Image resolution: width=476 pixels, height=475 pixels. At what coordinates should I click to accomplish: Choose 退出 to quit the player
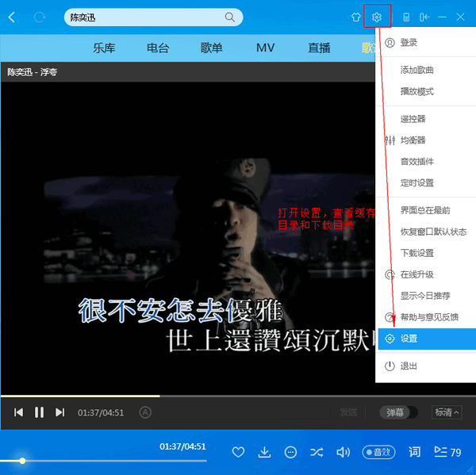point(427,366)
